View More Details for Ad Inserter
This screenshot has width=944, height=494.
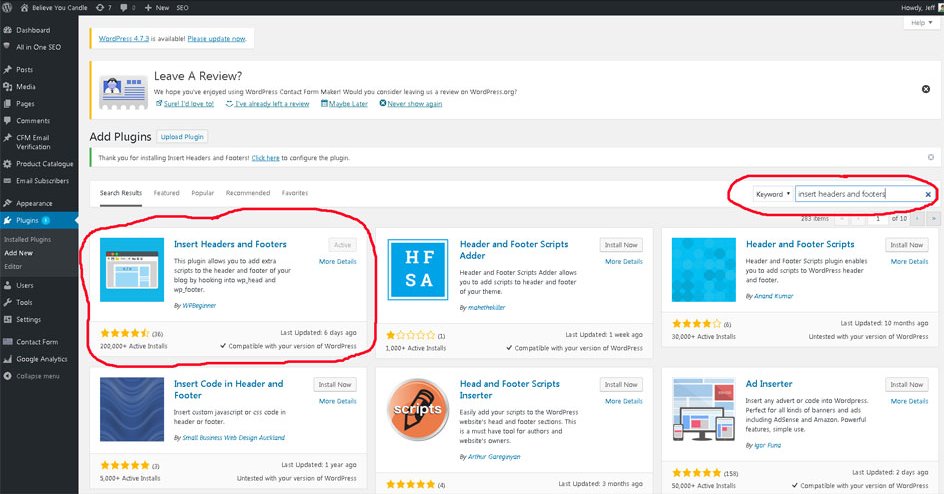point(909,401)
